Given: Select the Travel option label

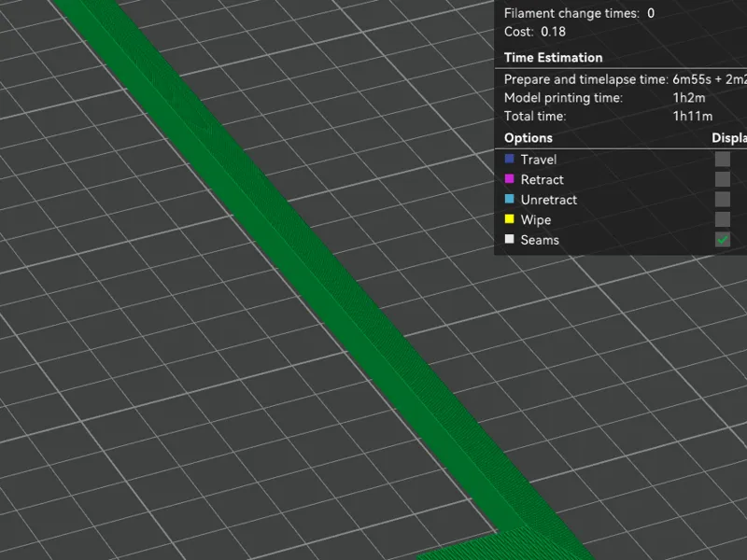Looking at the screenshot, I should click(x=539, y=160).
